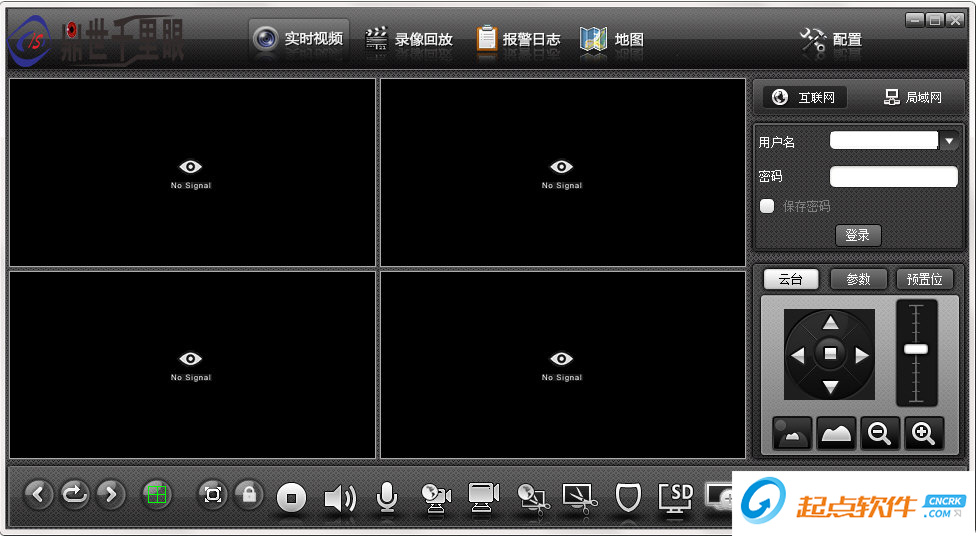Select the 云台 PTZ tab
Screen dimensions: 976x536
(791, 279)
